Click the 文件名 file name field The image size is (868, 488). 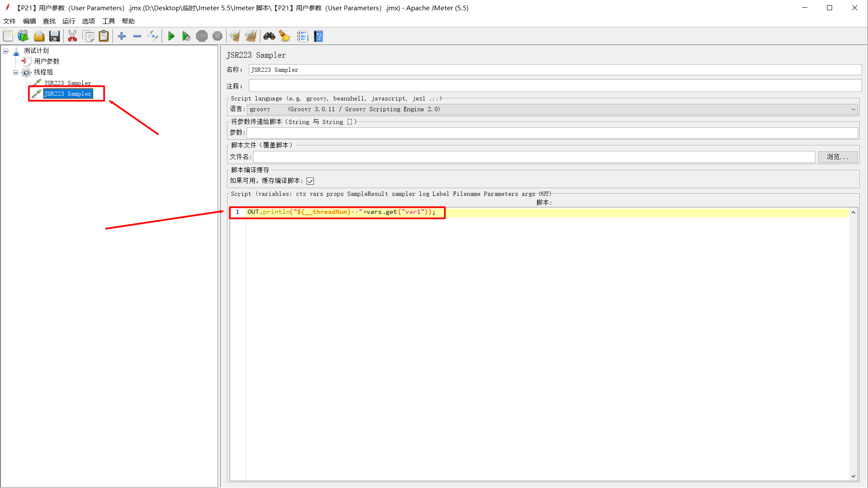534,157
